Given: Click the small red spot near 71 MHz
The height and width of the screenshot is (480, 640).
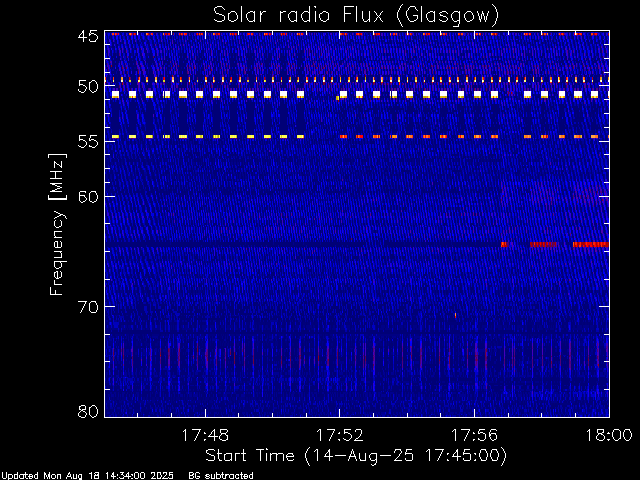Looking at the screenshot, I should pyautogui.click(x=456, y=315).
